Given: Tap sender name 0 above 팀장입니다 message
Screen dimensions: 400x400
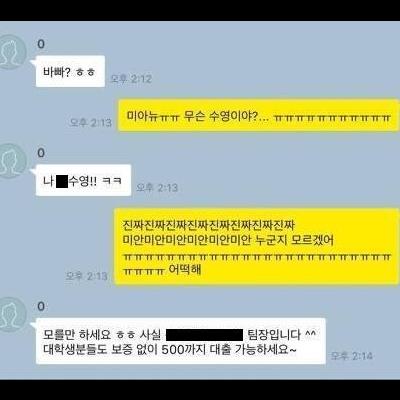Looking at the screenshot, I should (x=41, y=306).
